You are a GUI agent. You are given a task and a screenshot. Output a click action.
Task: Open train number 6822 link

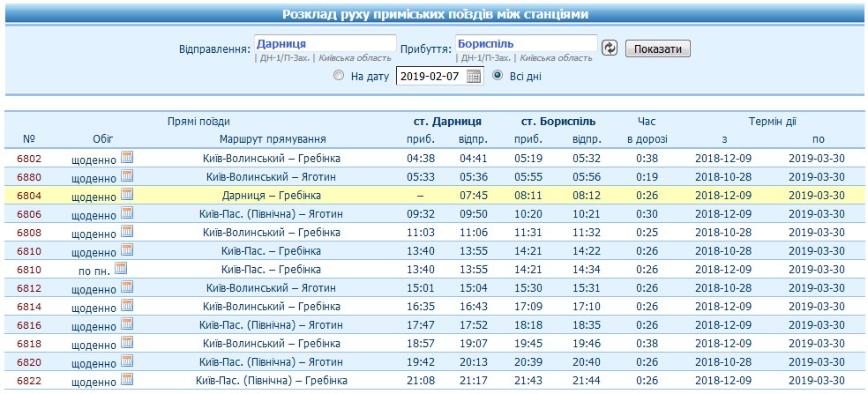[x=29, y=382]
